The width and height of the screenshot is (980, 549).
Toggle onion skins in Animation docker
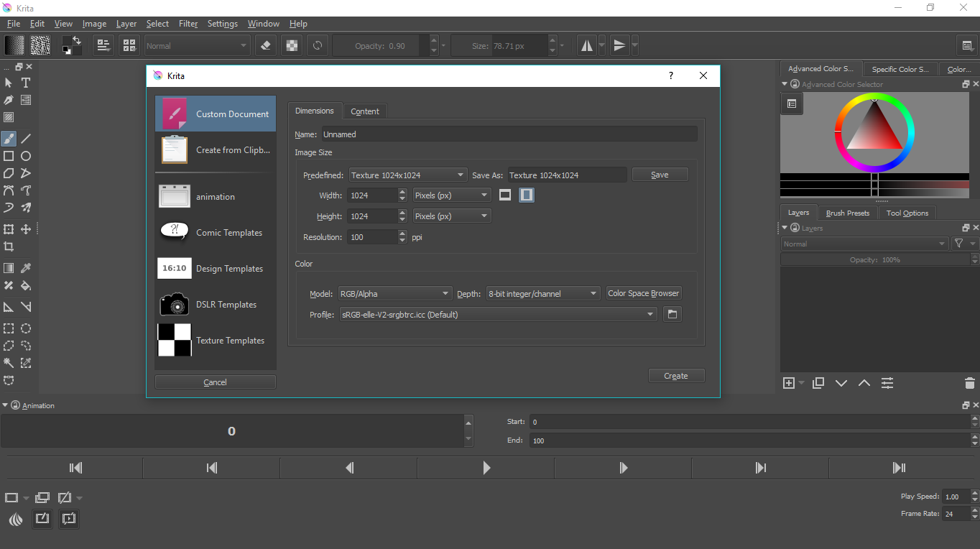(16, 519)
